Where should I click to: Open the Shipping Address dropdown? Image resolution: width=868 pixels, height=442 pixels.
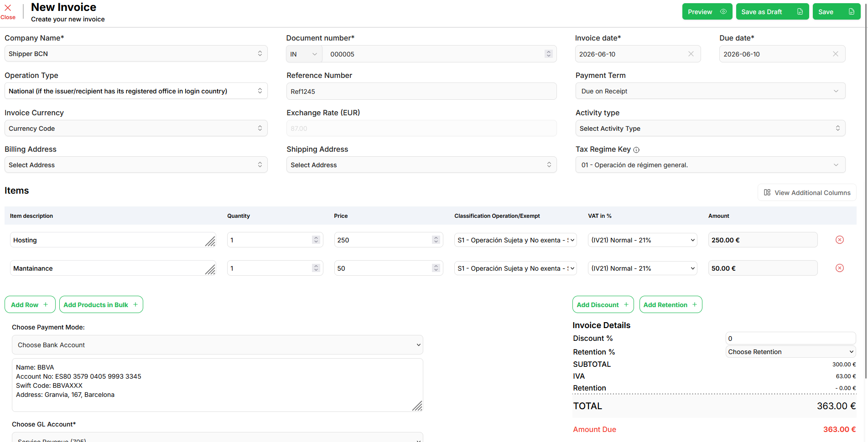pos(421,165)
